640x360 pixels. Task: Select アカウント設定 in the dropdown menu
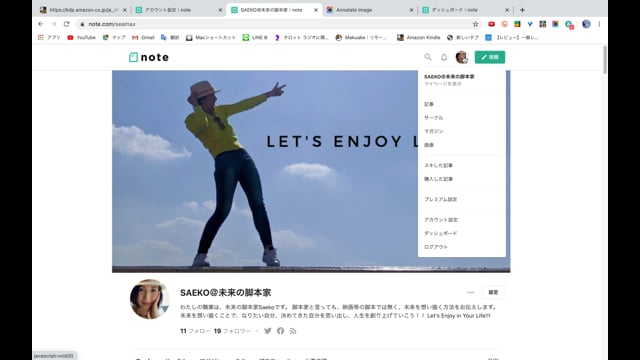(x=441, y=220)
